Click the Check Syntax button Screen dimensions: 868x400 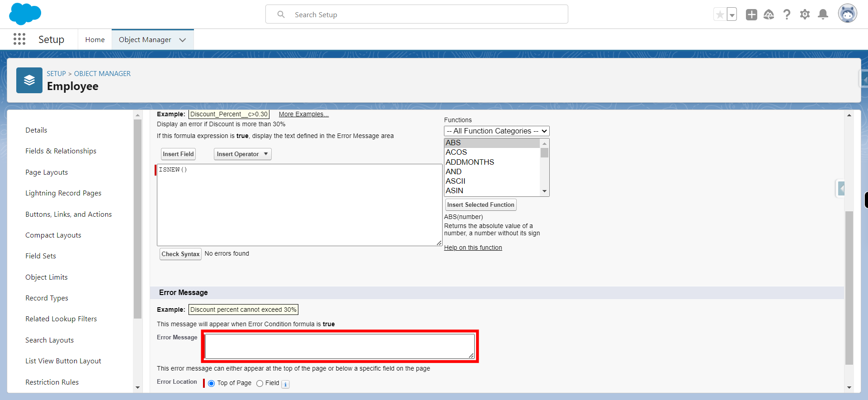[x=180, y=254]
